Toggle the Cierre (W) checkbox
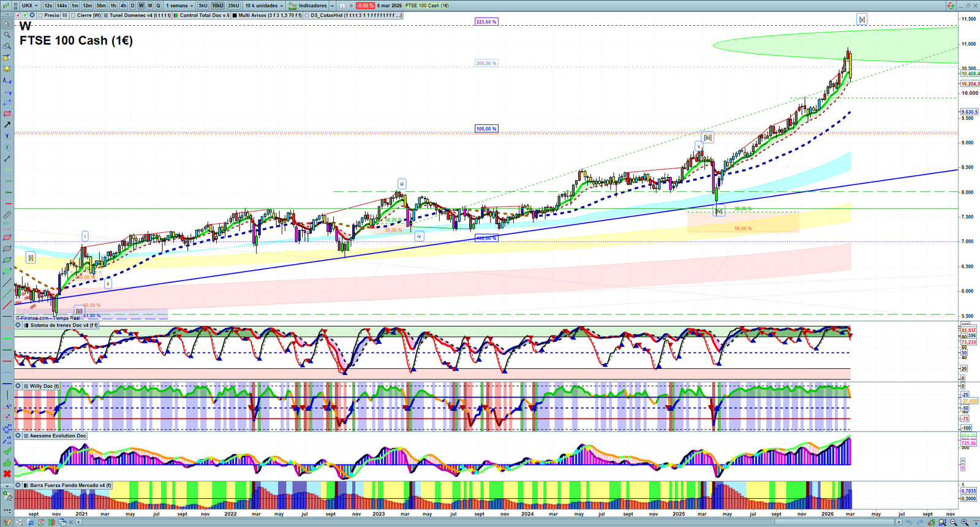Image resolution: width=980 pixels, height=527 pixels. 73,15
